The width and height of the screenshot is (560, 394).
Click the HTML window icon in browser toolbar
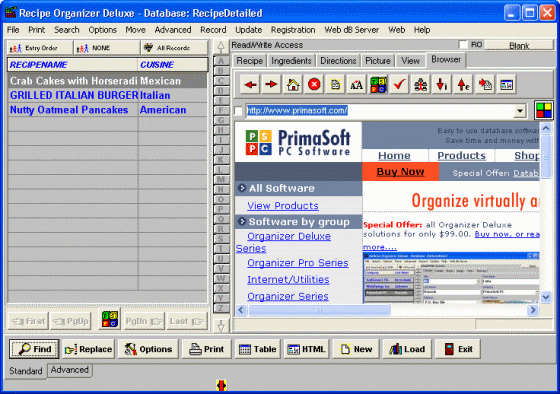click(506, 85)
